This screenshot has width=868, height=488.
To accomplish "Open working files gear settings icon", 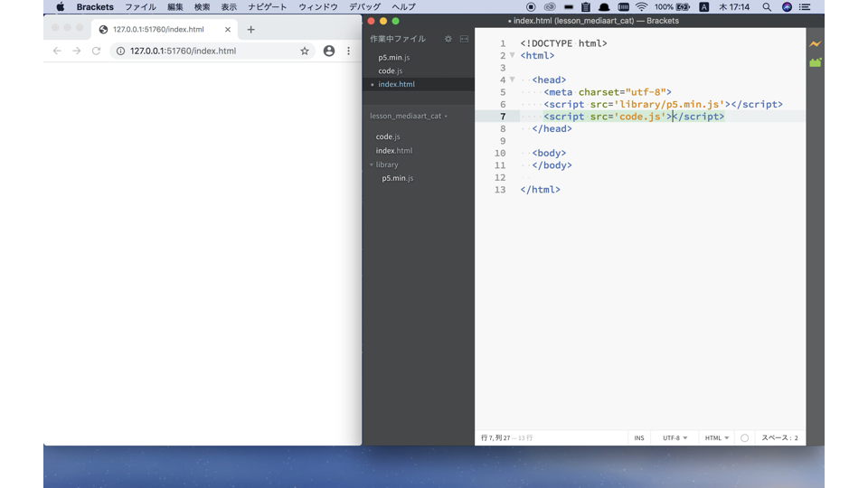I will pyautogui.click(x=448, y=39).
